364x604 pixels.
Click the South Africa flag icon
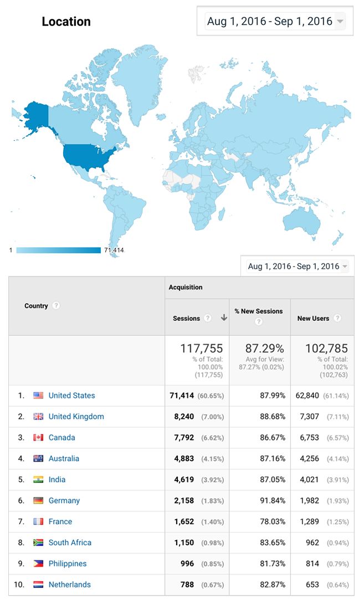click(x=38, y=542)
